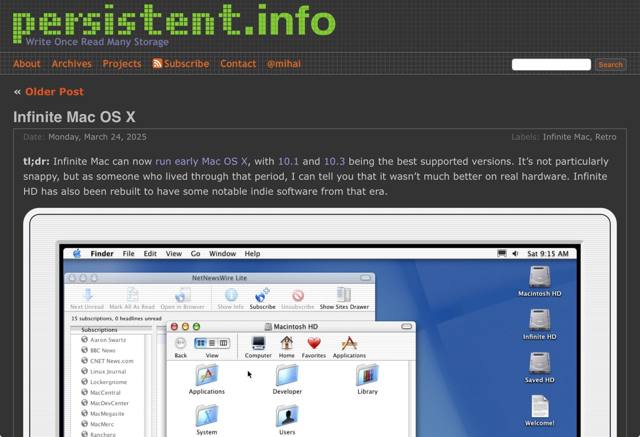Open the Go menu in Finder
The height and width of the screenshot is (437, 640).
tap(196, 254)
